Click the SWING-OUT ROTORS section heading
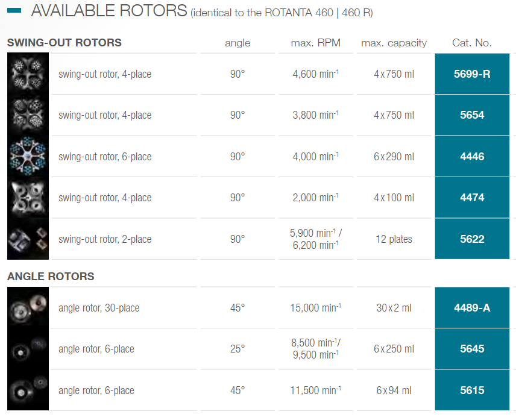Viewport: 516px width, 420px height. point(64,43)
